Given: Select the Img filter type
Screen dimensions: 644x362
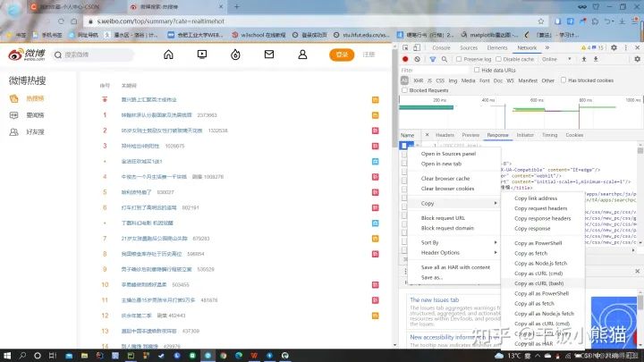Looking at the screenshot, I should tap(453, 80).
